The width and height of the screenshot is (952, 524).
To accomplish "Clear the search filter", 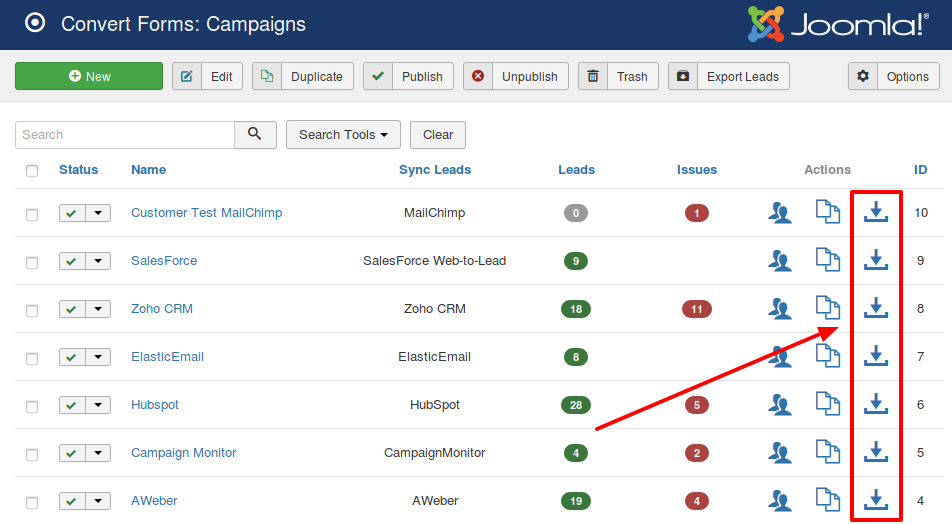I will (x=438, y=134).
